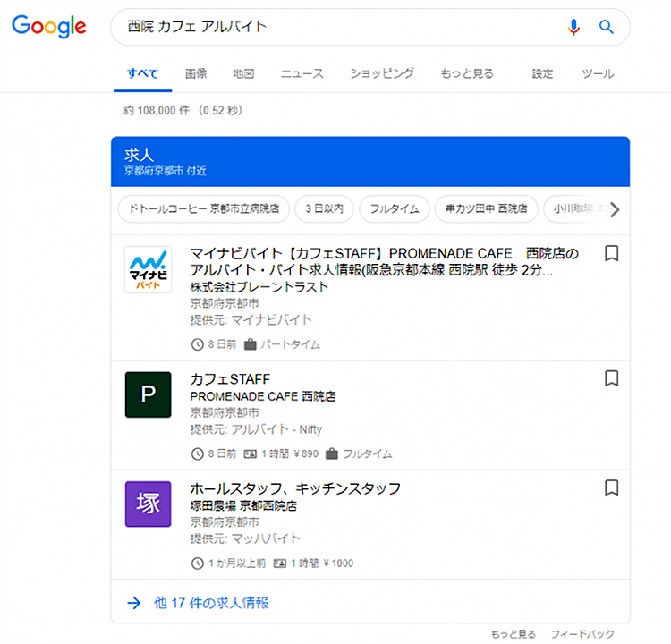The height and width of the screenshot is (644, 671).
Task: Expand filter chips with right chevron
Action: click(x=615, y=209)
